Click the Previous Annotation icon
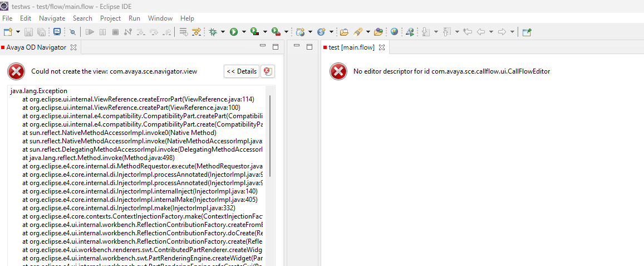Viewport: 644px width, 266px height. 447,32
